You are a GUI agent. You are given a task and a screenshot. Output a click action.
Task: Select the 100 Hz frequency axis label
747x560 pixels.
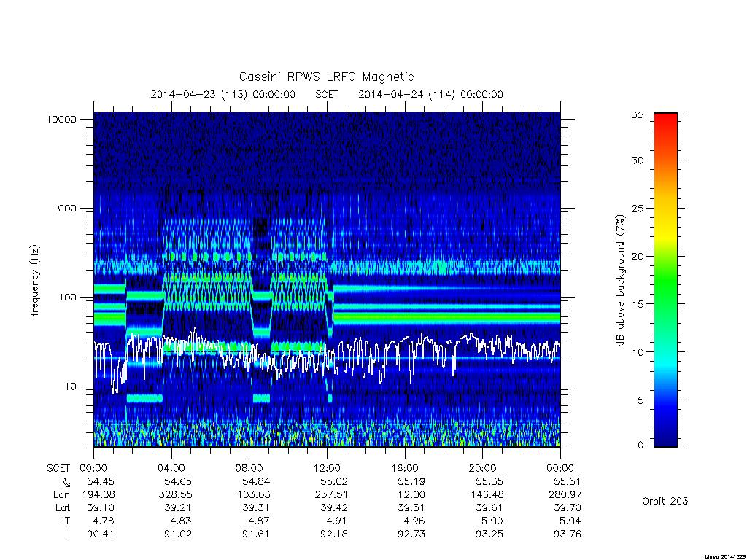pos(67,297)
